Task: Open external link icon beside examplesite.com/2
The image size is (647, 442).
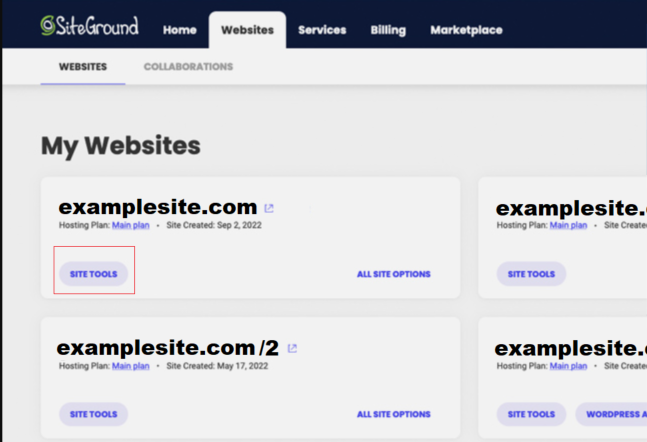Action: pyautogui.click(x=292, y=348)
